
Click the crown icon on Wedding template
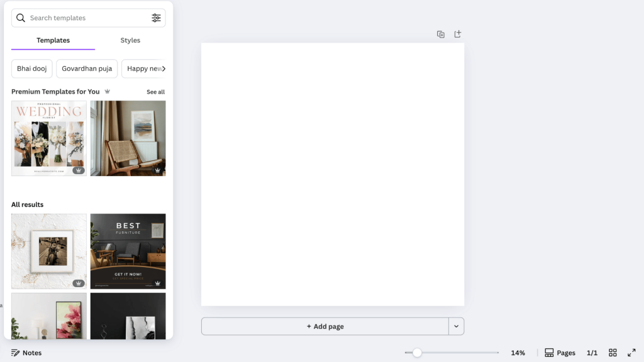coord(78,169)
